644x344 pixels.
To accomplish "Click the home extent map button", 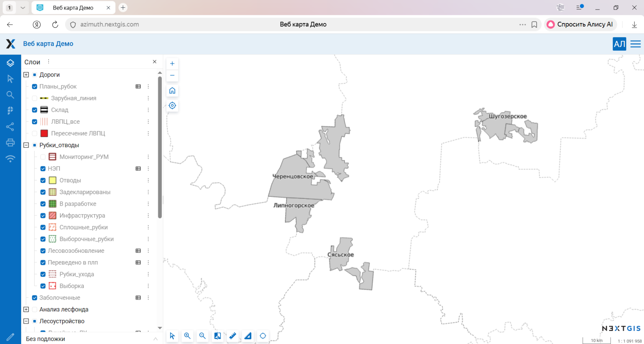I will [x=172, y=90].
